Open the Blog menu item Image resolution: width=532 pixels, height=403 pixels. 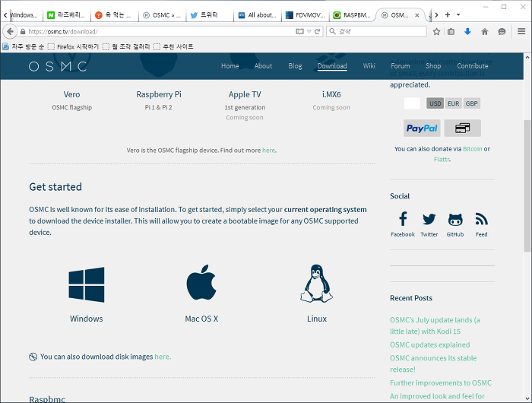click(295, 66)
